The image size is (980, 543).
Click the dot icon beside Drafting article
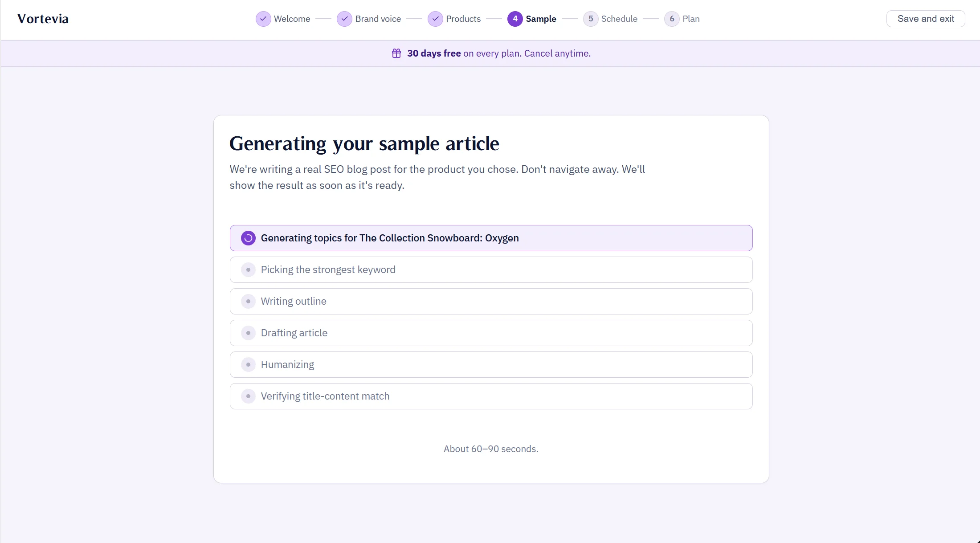point(248,333)
